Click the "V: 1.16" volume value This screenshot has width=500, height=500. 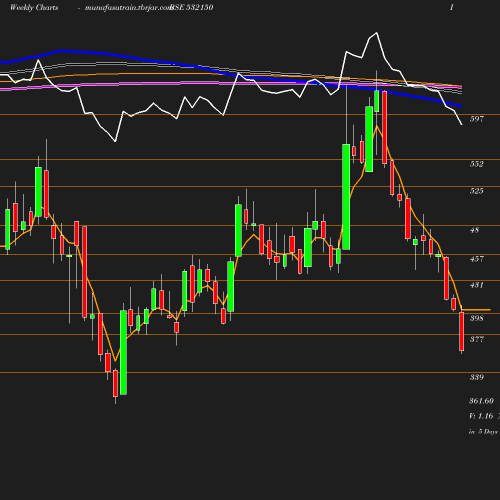point(481,416)
